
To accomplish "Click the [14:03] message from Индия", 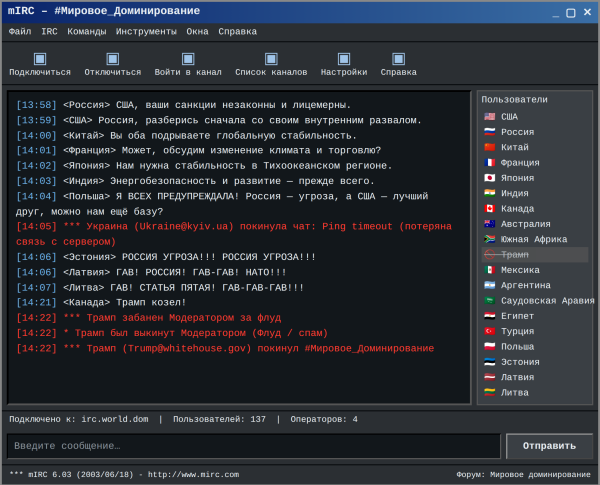I will [195, 181].
